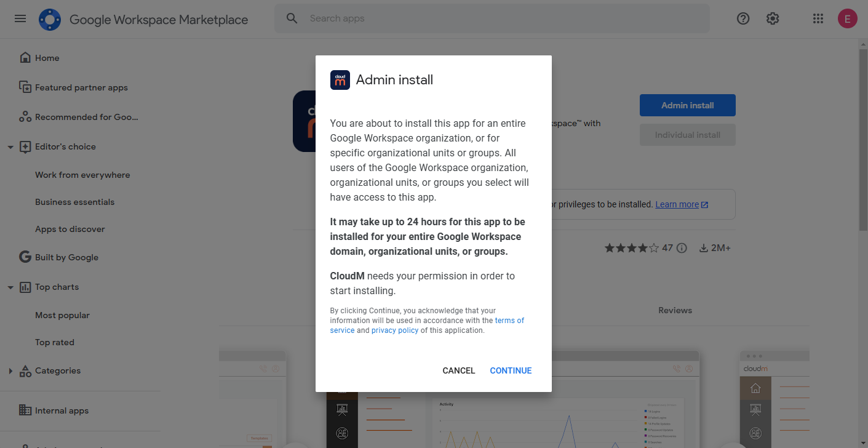Open the Help question mark icon
The image size is (868, 448).
point(743,18)
